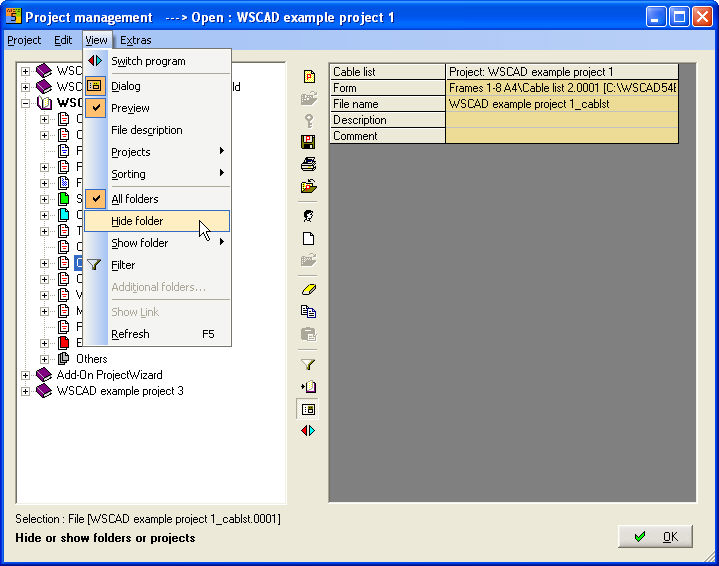Click the green document icon in the tree
Screen dimensions: 719x566
coord(64,199)
